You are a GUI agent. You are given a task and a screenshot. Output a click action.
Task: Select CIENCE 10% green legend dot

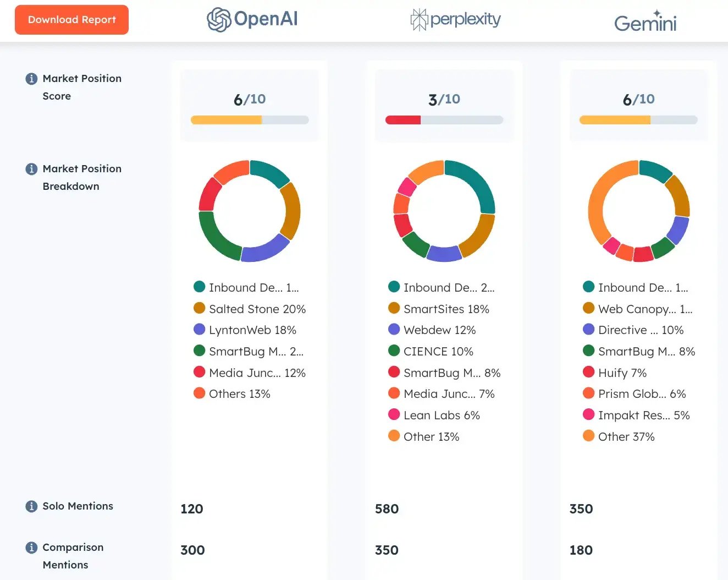click(x=394, y=351)
